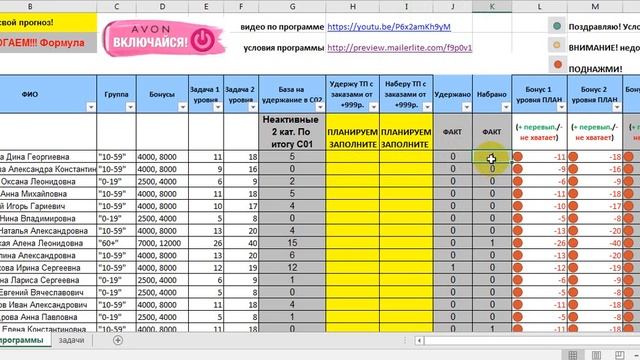Viewport: 640px width, 360px height.
Task: Click the horizontal scrollbar left arrow
Action: 419,340
